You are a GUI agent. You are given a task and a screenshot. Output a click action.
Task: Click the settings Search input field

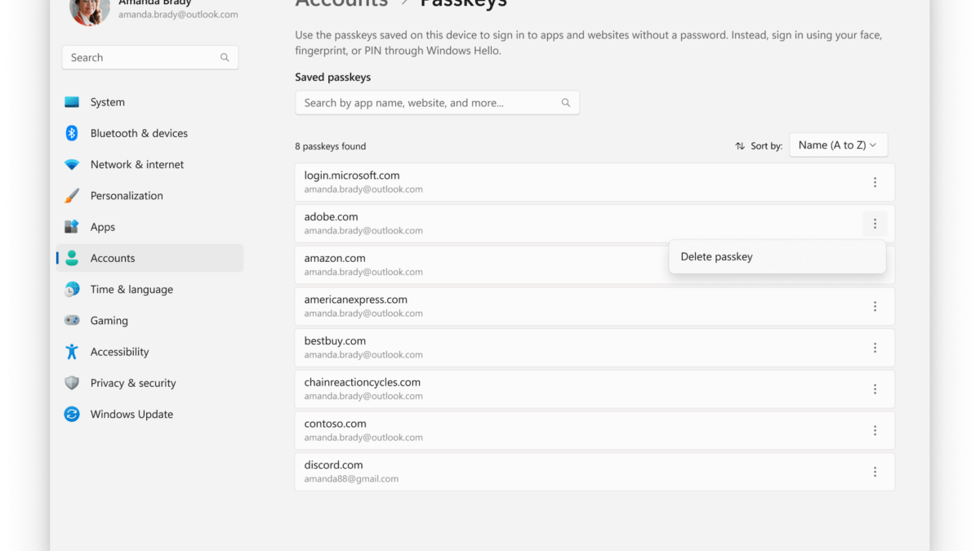[150, 57]
